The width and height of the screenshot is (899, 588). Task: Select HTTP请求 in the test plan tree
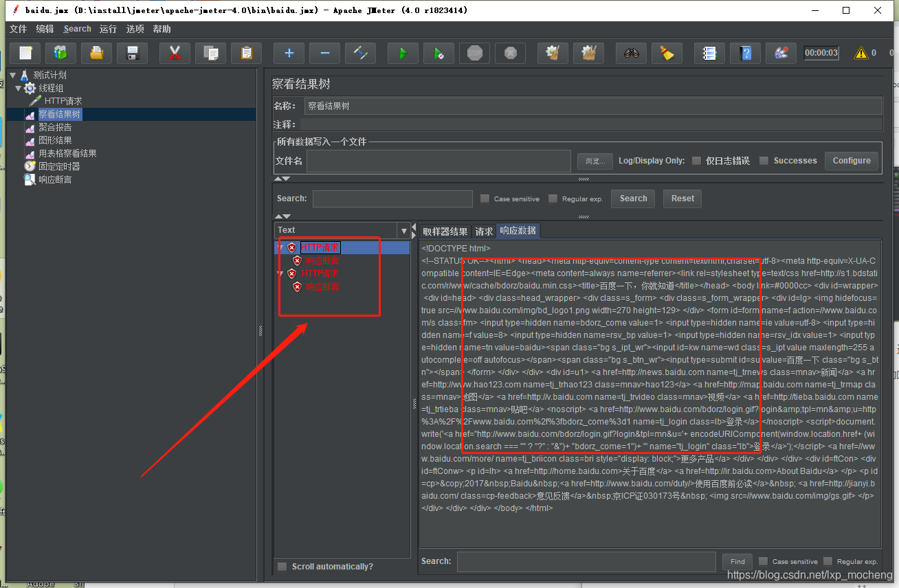pyautogui.click(x=63, y=101)
